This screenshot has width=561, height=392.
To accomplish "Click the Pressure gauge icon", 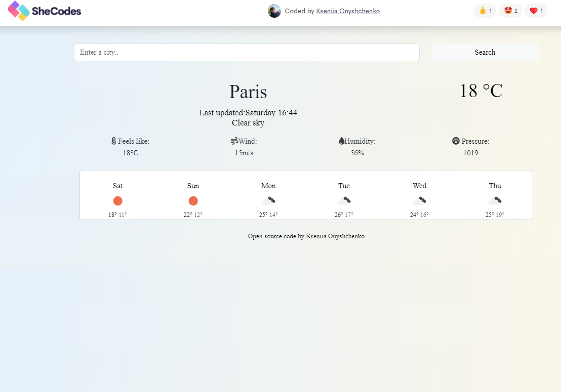I will tap(456, 141).
